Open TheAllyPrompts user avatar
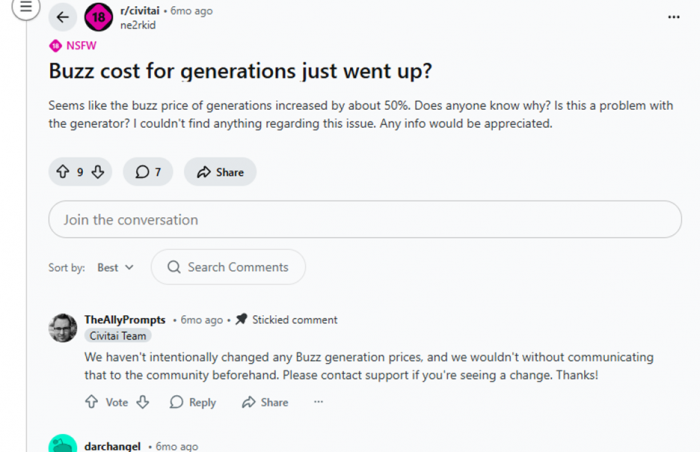Image resolution: width=700 pixels, height=452 pixels. pos(63,327)
